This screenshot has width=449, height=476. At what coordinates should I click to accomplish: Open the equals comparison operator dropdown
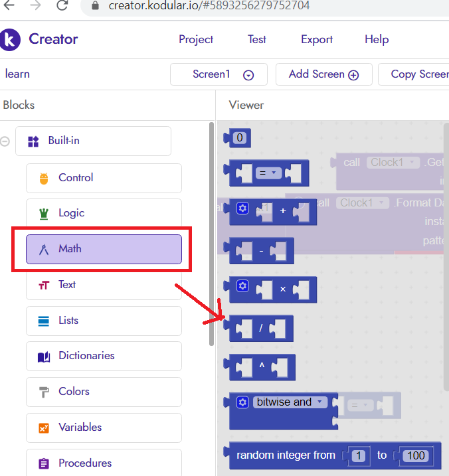click(x=268, y=173)
